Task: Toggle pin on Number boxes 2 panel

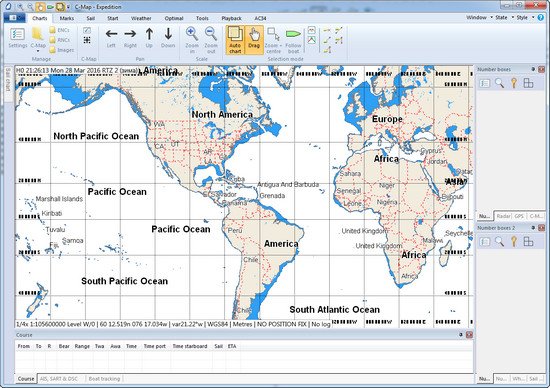Action: coord(533,228)
